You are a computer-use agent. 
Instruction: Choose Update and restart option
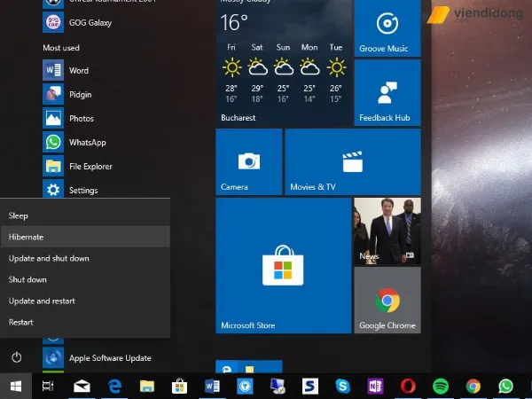(85, 301)
